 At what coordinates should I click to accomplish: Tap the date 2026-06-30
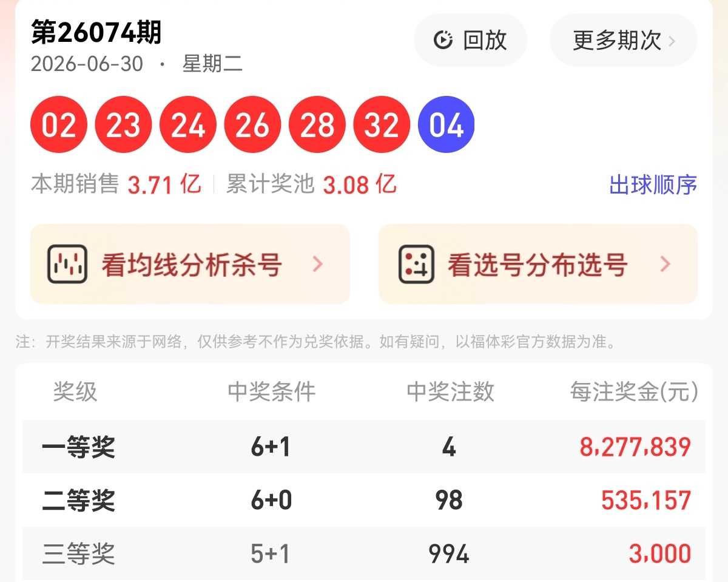point(87,64)
